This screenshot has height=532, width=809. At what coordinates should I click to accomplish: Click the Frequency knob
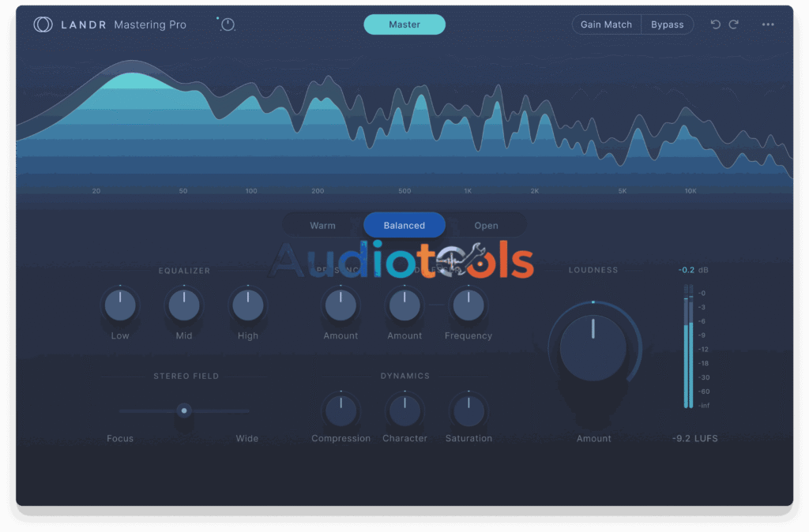coord(468,305)
